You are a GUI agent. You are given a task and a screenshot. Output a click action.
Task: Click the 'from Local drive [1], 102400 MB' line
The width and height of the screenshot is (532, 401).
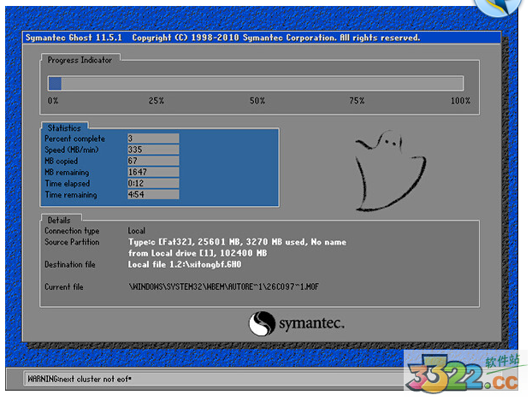coord(198,253)
